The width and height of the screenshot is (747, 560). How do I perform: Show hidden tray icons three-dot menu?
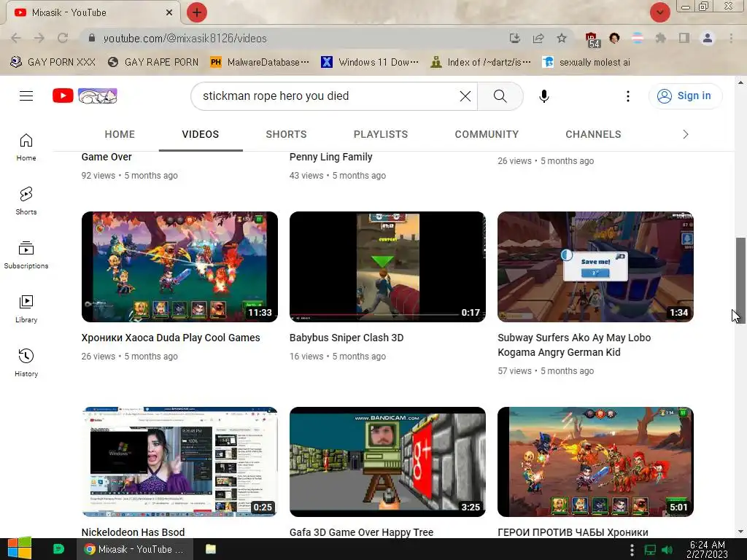tap(632, 550)
